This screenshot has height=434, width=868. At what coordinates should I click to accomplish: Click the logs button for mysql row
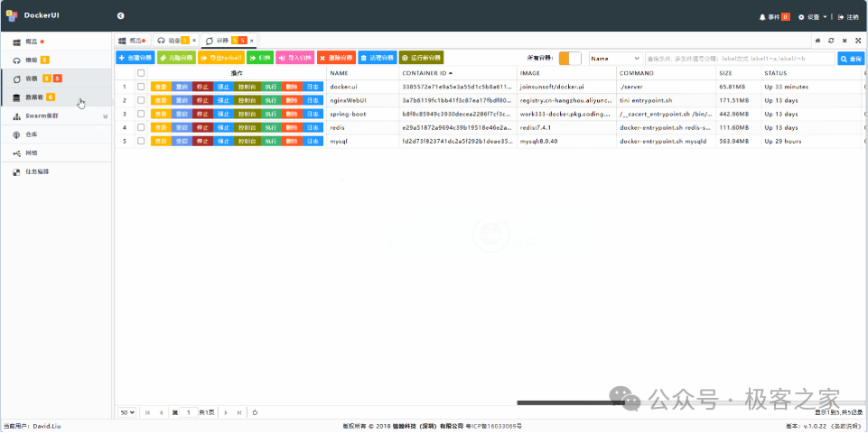(313, 141)
